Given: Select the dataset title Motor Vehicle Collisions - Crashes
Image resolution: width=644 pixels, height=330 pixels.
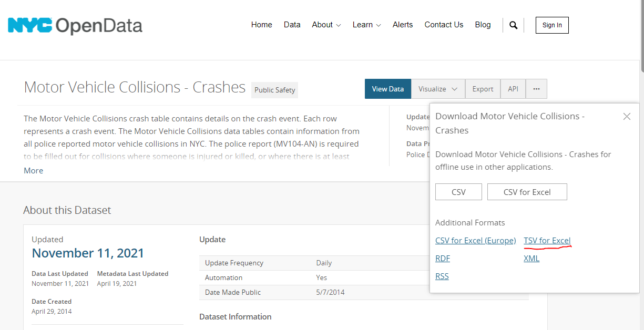Looking at the screenshot, I should [135, 87].
